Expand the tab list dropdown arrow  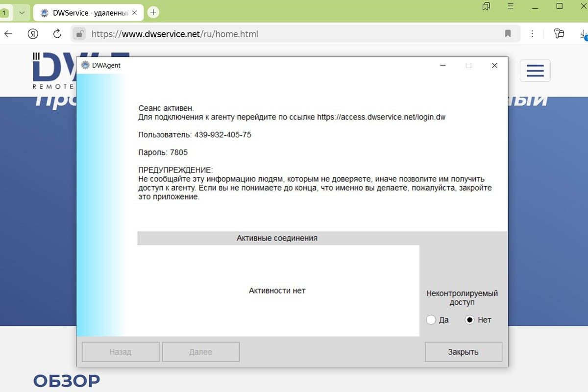[22, 13]
